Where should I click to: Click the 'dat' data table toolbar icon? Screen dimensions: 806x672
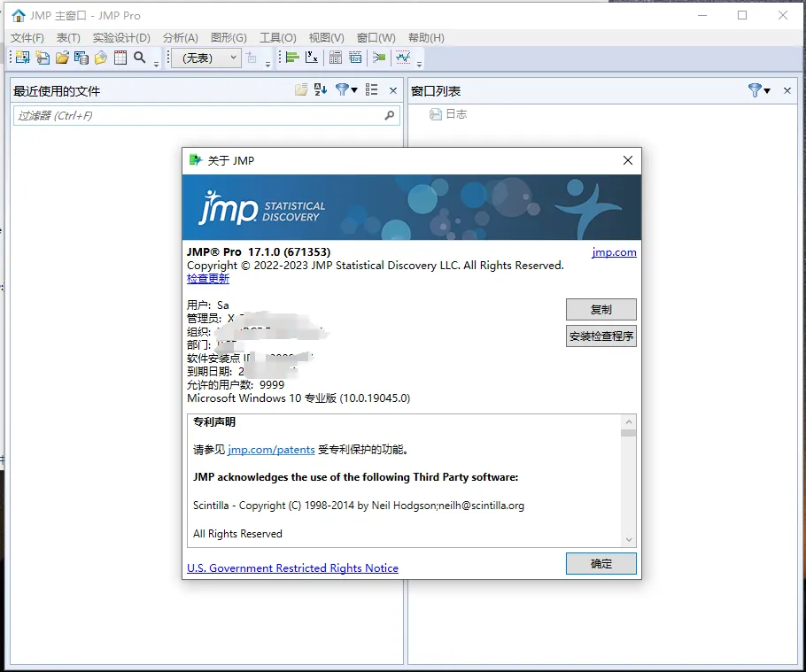[x=355, y=58]
